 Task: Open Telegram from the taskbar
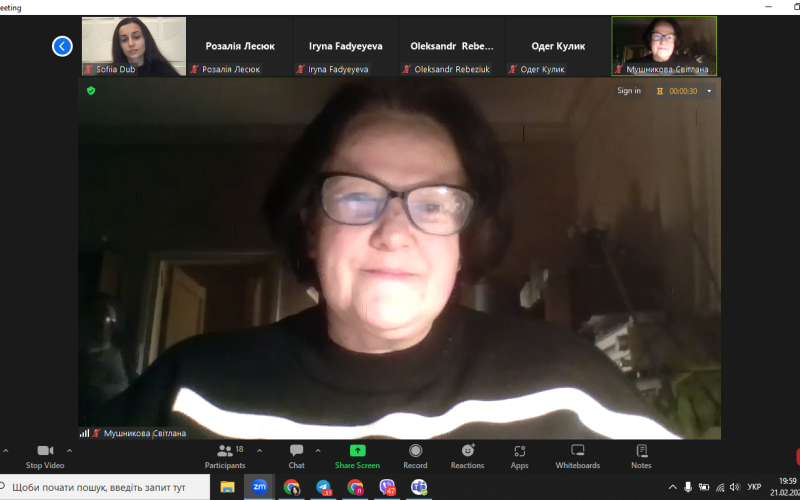point(323,487)
